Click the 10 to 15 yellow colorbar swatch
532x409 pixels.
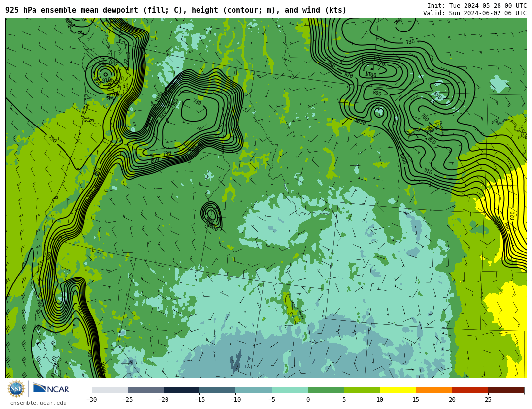coord(398,390)
